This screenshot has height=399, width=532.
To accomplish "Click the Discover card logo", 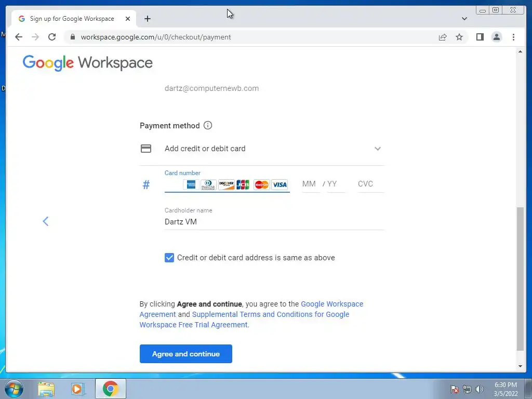I will pos(227,184).
